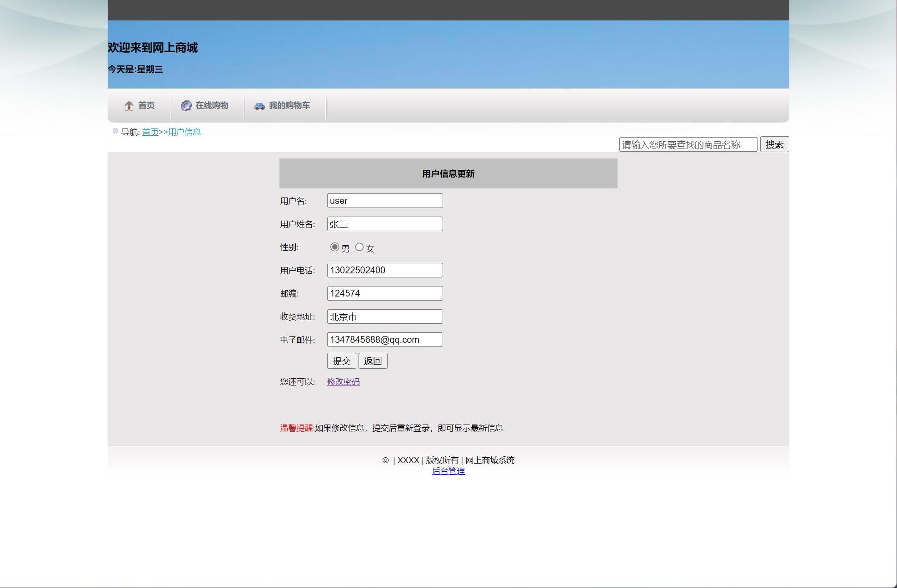Switch to the 首页 menu item
Viewport: 897px width, 588px height.
[x=146, y=105]
